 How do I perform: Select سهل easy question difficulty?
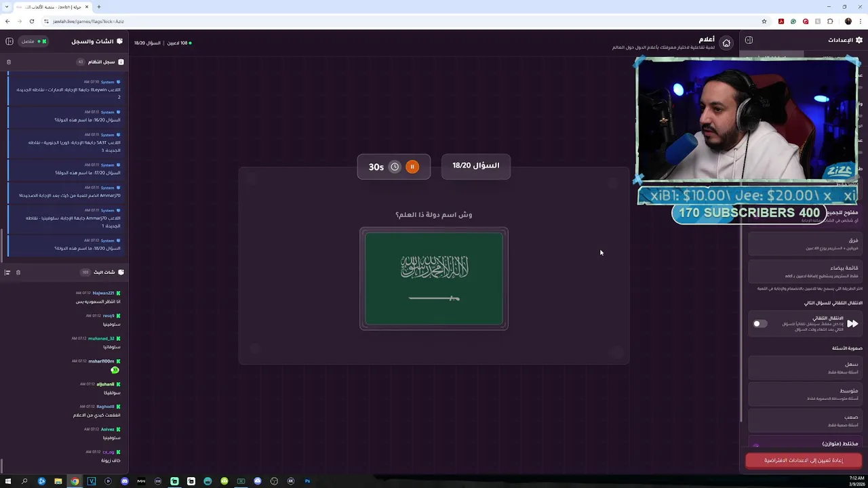point(804,367)
